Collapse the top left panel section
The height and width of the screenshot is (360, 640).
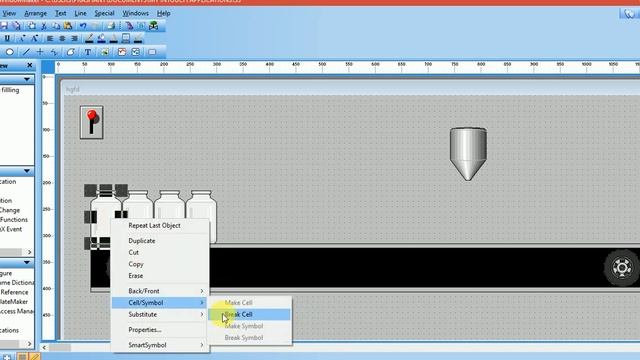click(27, 79)
